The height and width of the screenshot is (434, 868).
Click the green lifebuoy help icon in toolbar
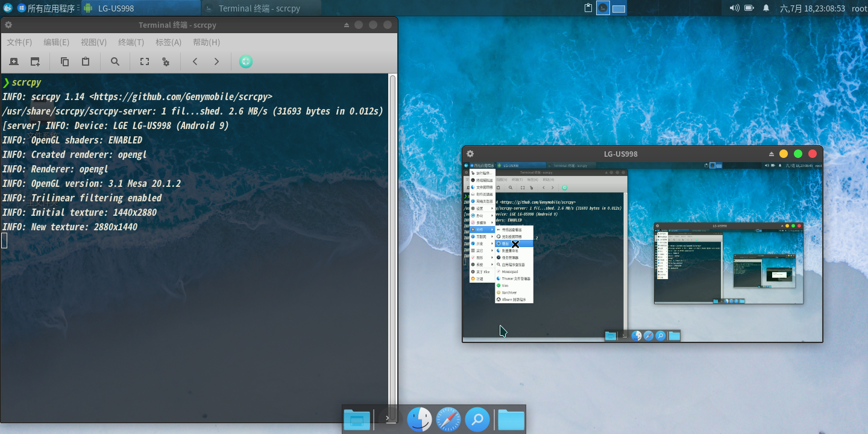click(245, 61)
